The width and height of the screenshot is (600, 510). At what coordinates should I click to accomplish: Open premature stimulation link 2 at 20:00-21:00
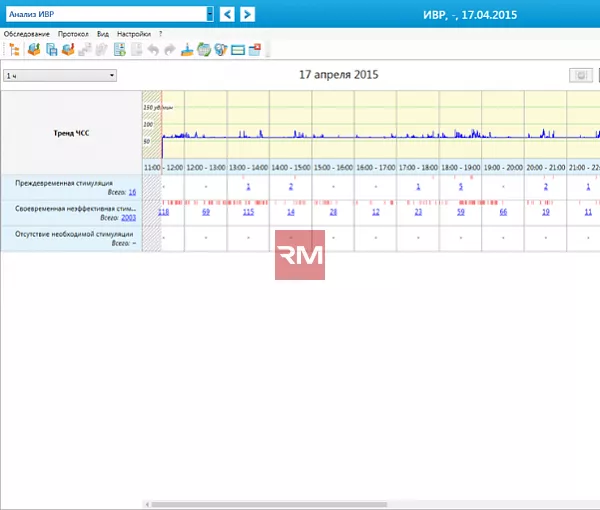coord(546,187)
